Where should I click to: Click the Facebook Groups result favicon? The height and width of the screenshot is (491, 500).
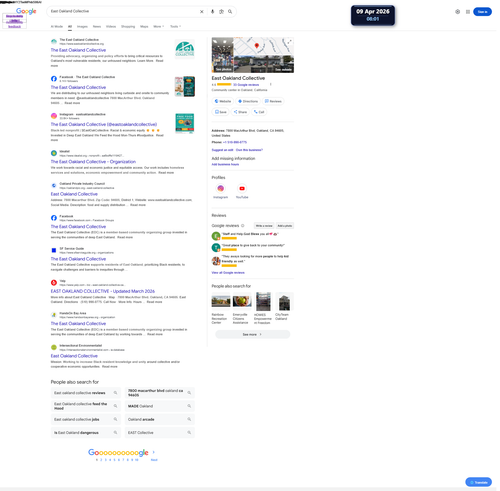54,218
